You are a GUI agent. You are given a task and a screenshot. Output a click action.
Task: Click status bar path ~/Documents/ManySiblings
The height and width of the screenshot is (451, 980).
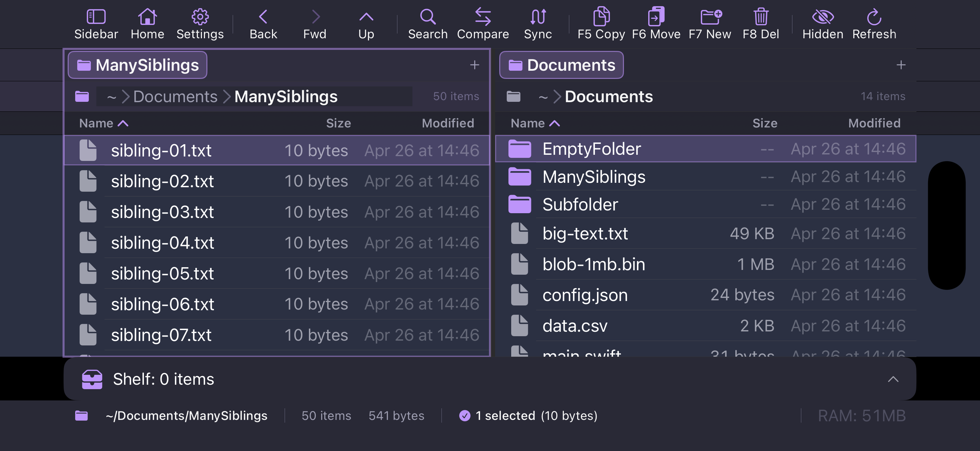(x=187, y=415)
